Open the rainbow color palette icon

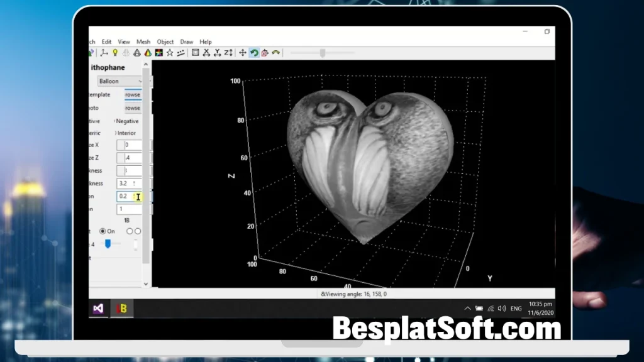click(158, 53)
